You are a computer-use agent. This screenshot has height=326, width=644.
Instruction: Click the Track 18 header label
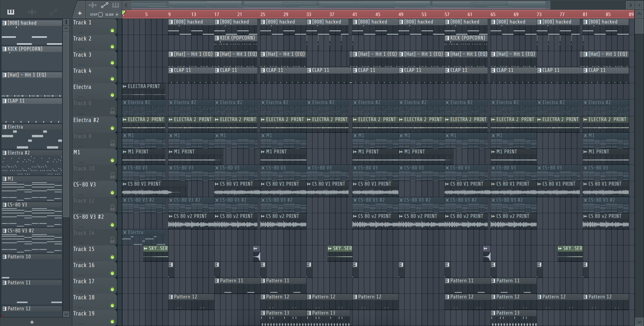tap(84, 298)
